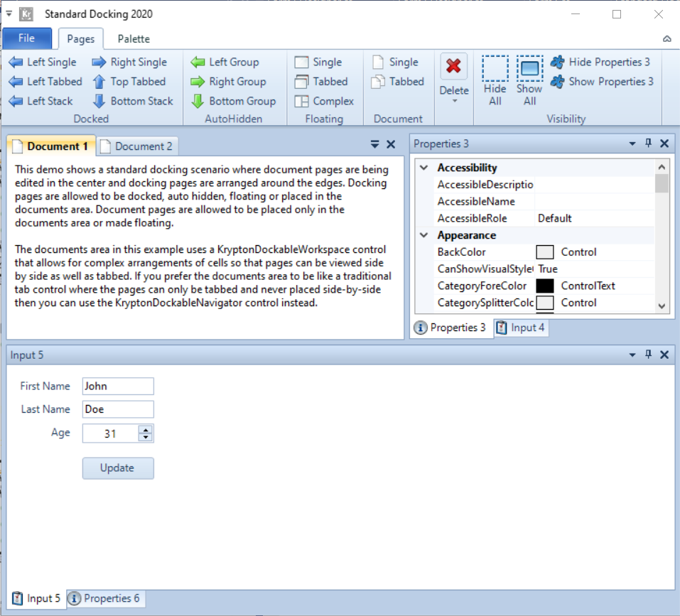Viewport: 680px width, 616px height.
Task: Add an auto-hidden Left Group
Action: [225, 62]
